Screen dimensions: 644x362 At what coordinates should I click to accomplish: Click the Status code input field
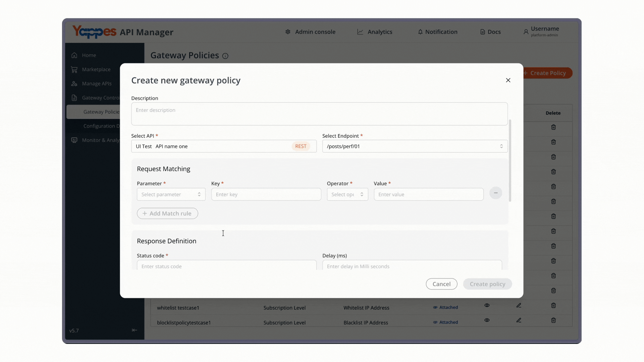[x=226, y=265]
